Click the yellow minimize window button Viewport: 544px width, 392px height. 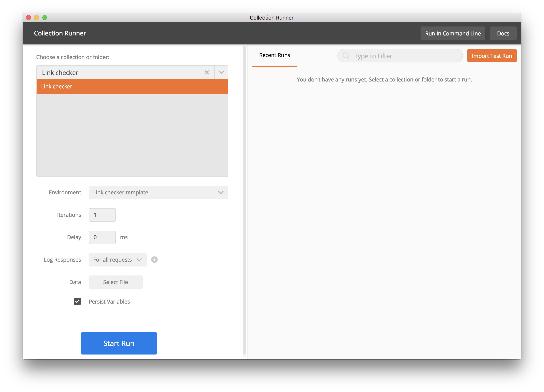37,18
